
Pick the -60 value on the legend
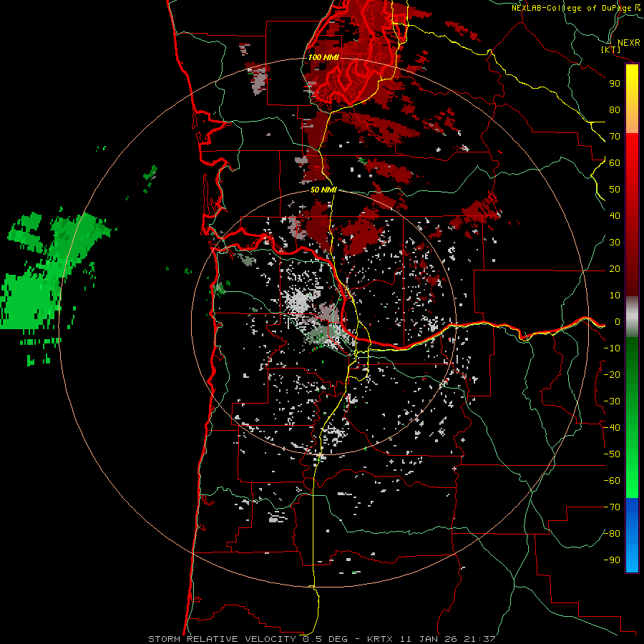tap(612, 481)
